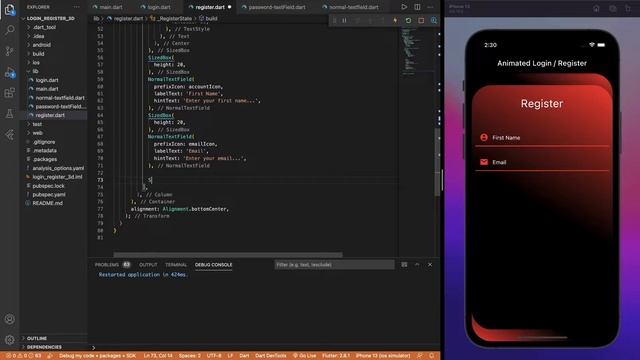The image size is (640, 360).
Task: Open the Flutter widget inspector icon
Action: point(433,20)
